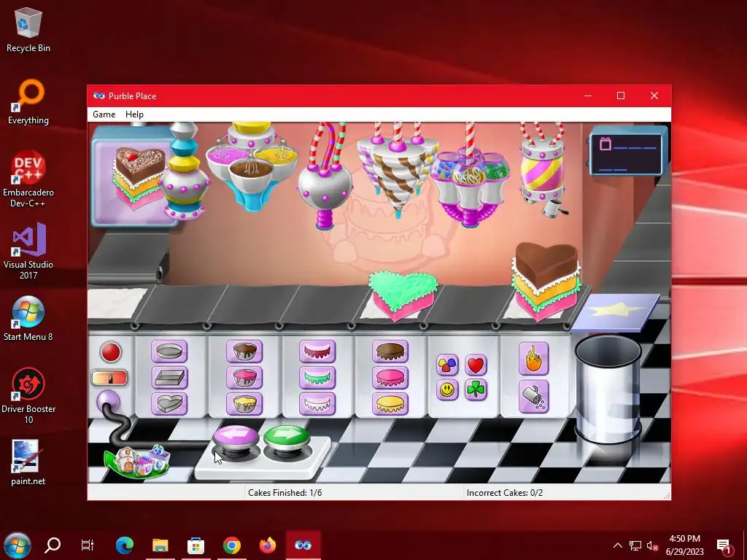Pick the red filling layer button
747x560 pixels.
[x=317, y=351]
